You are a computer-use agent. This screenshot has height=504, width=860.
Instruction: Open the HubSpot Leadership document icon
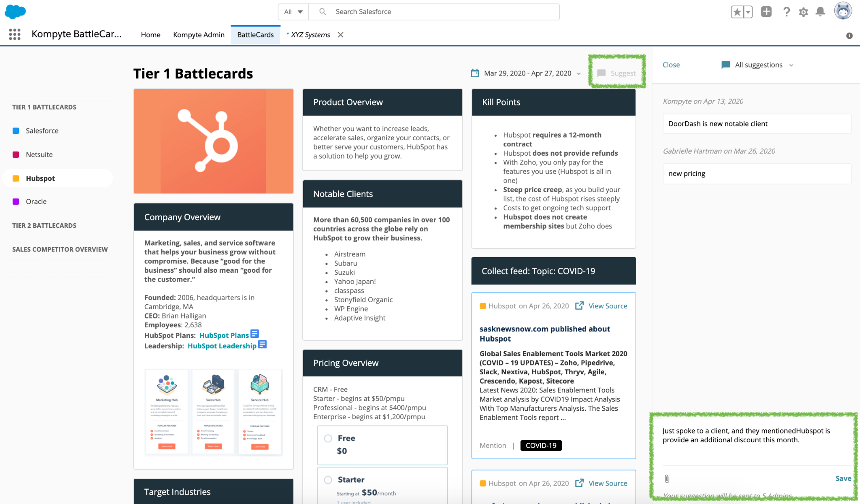pyautogui.click(x=262, y=344)
